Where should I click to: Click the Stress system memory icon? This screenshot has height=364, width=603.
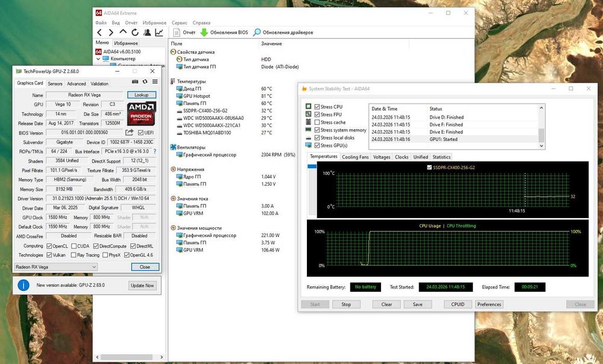coord(308,130)
